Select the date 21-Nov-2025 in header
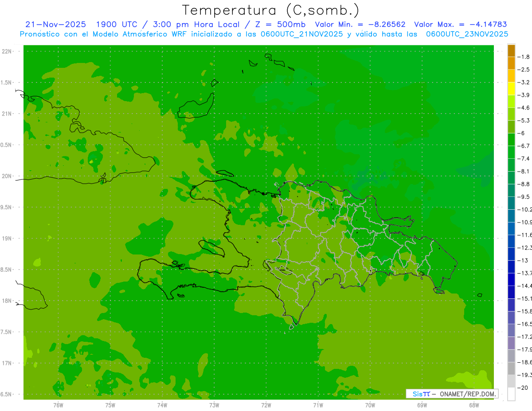Image resolution: width=532 pixels, height=411 pixels. pos(55,24)
